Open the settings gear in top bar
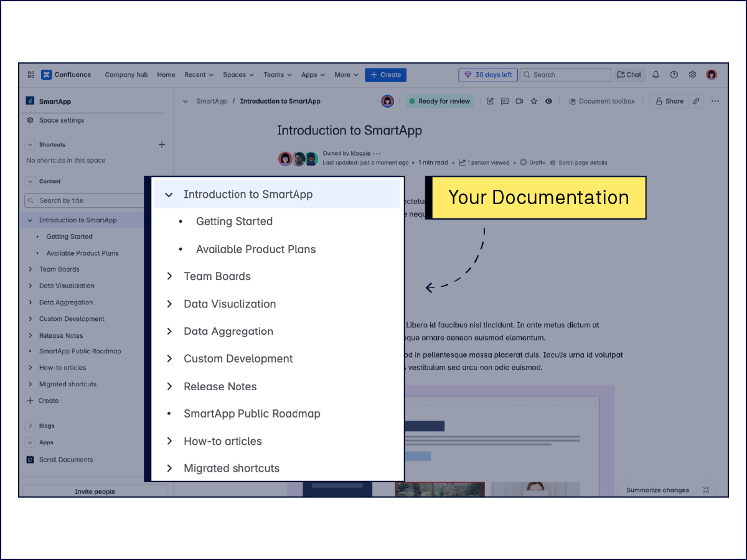 click(692, 75)
